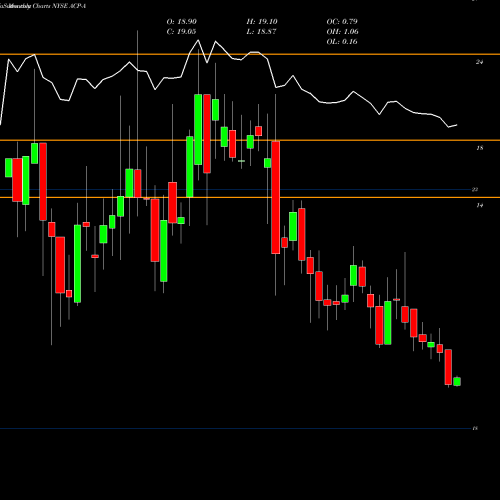Click the low value L: 18.87
This screenshot has height=500, width=500.
tap(261, 32)
